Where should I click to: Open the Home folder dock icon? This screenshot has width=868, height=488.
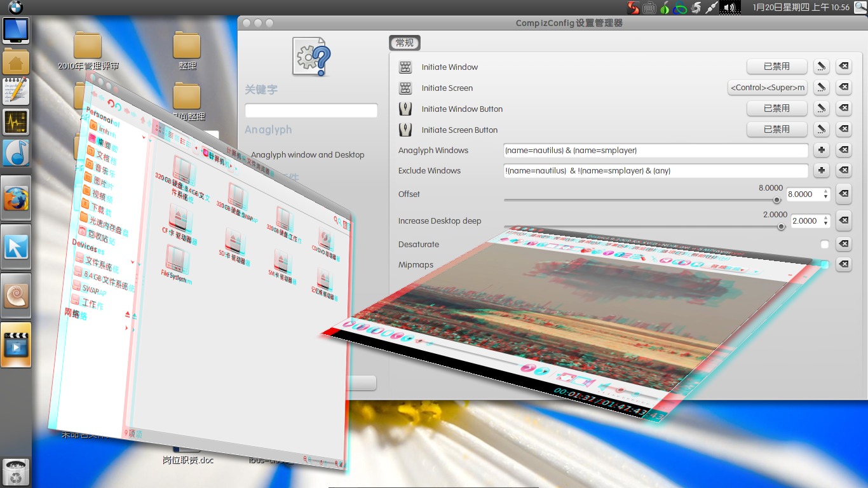tap(16, 61)
